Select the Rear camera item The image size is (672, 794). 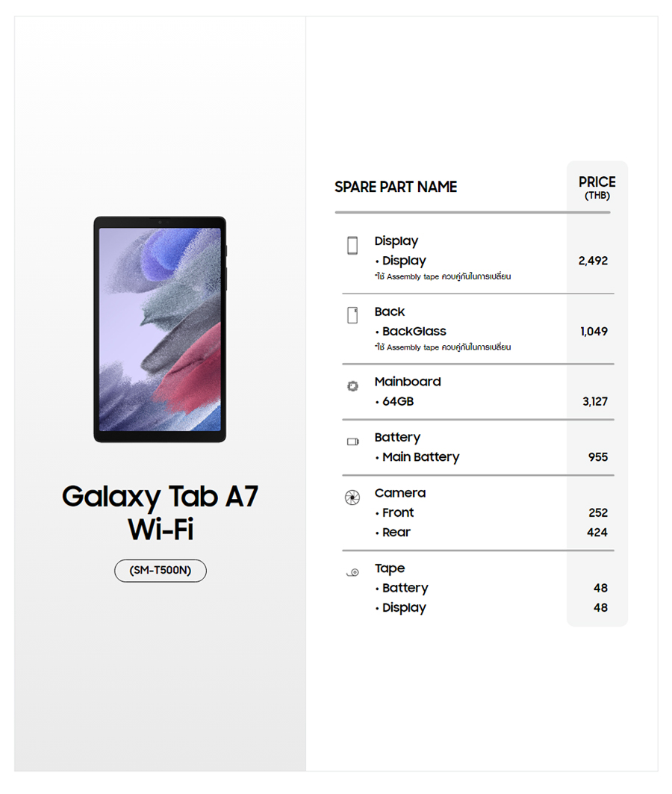[x=396, y=533]
